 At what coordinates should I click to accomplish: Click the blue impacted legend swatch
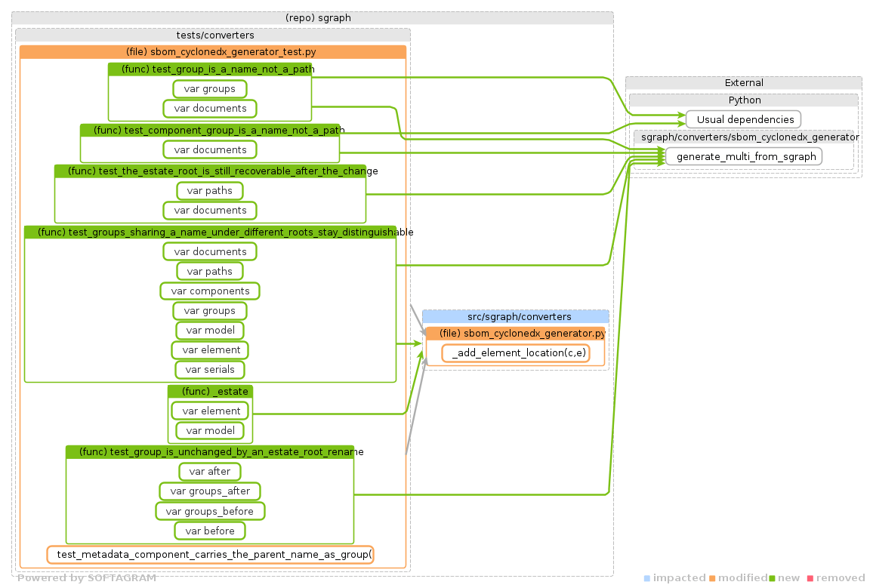(647, 578)
